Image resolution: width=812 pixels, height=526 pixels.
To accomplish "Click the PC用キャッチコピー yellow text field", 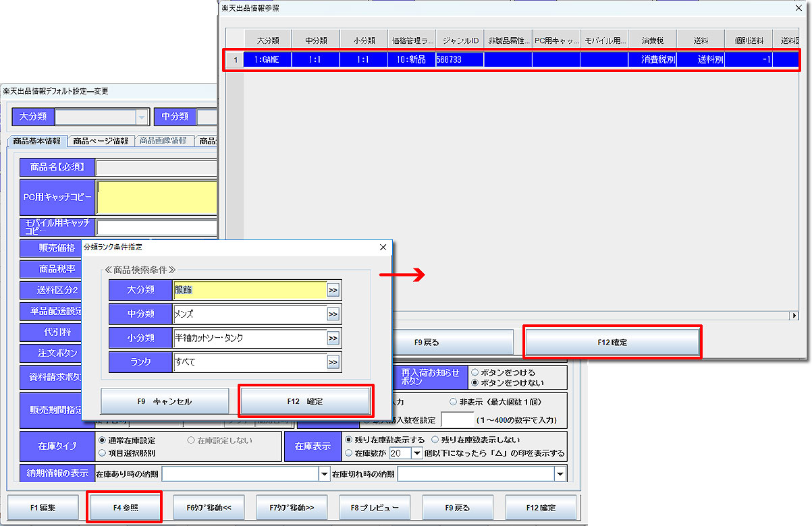I will (x=157, y=197).
